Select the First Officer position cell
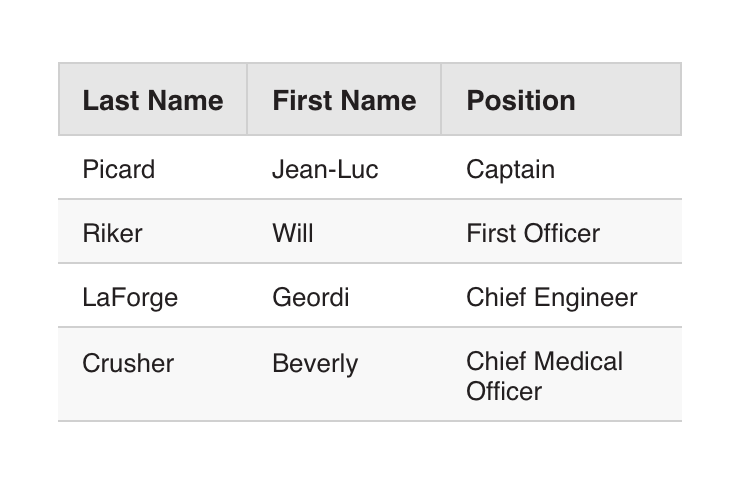This screenshot has width=740, height=482. pos(533,233)
